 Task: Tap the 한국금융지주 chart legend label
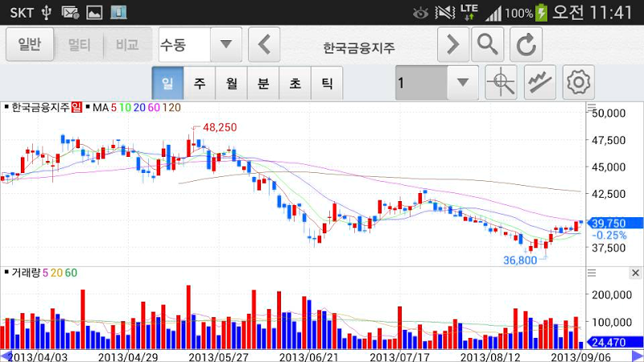tap(40, 108)
